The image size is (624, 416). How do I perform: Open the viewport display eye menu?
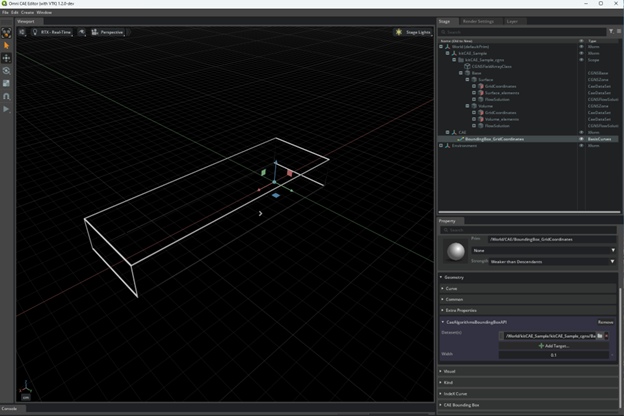tap(82, 32)
